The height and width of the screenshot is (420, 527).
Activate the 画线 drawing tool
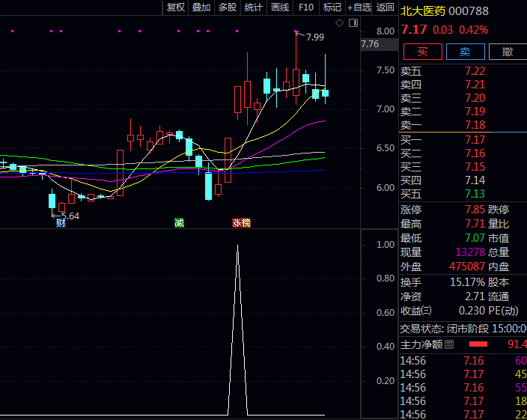[x=279, y=7]
